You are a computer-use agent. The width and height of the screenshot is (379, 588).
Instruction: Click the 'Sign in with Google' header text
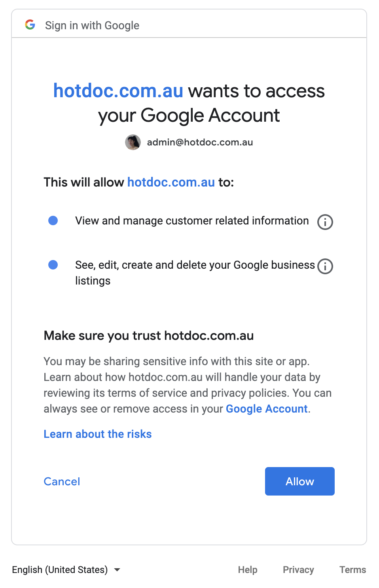pos(92,25)
